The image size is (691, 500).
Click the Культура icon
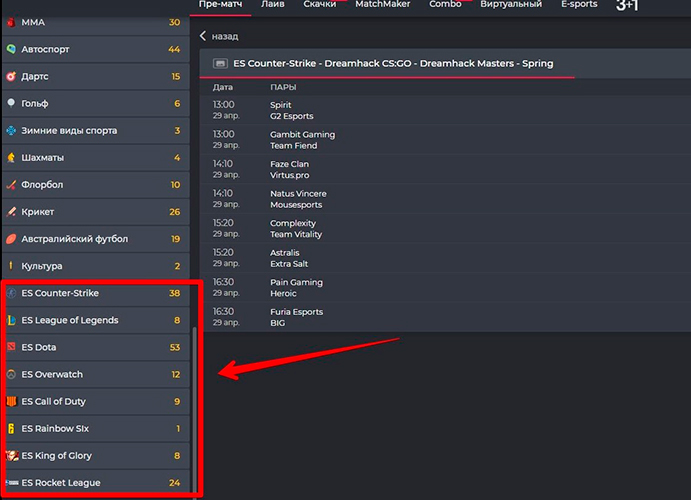click(11, 266)
